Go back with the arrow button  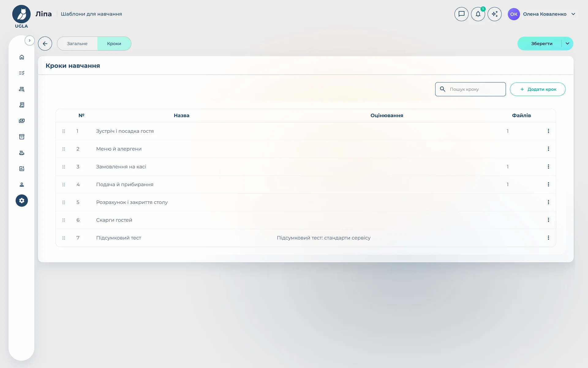(x=45, y=44)
